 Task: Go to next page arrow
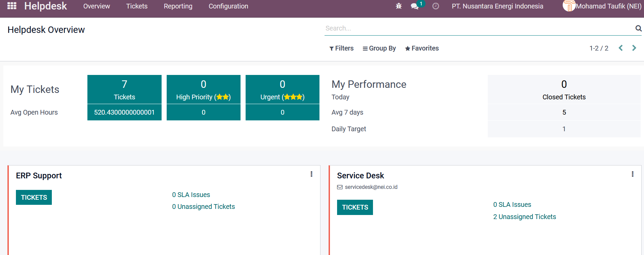click(634, 48)
